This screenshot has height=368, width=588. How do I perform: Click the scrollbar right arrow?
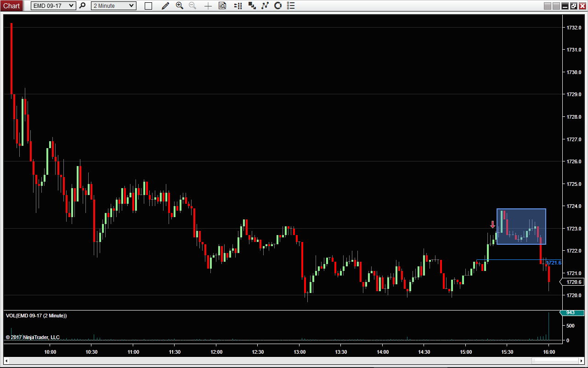582,360
